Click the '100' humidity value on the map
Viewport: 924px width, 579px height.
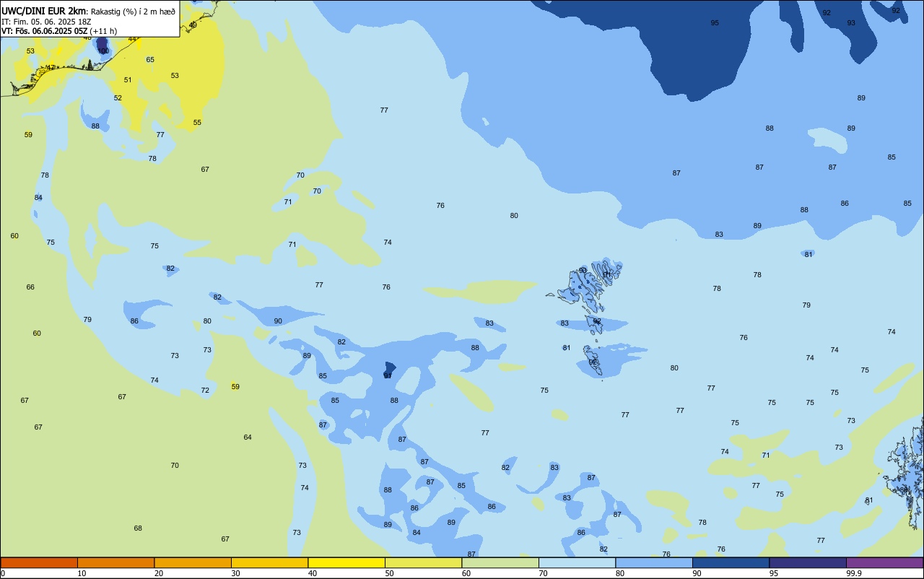(x=103, y=51)
